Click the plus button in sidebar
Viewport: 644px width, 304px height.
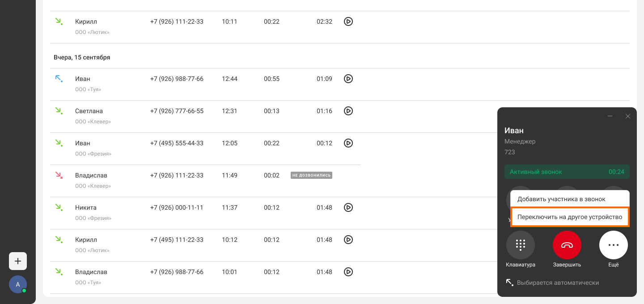tap(18, 261)
